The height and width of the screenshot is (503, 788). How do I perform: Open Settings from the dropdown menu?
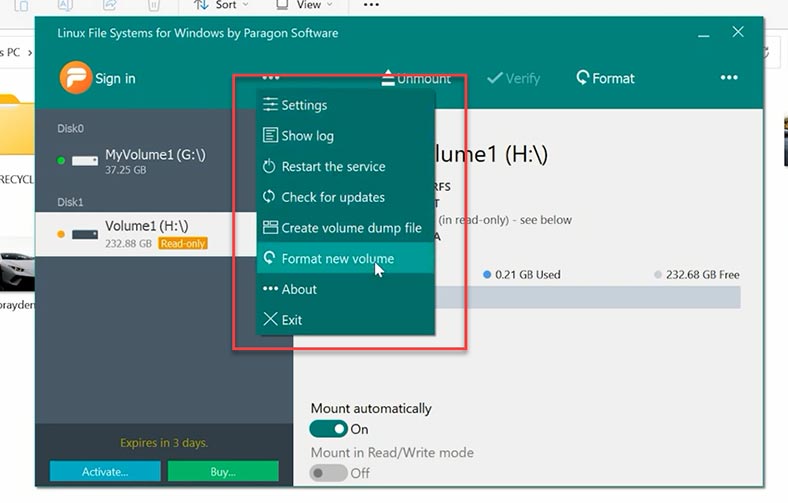pyautogui.click(x=345, y=105)
